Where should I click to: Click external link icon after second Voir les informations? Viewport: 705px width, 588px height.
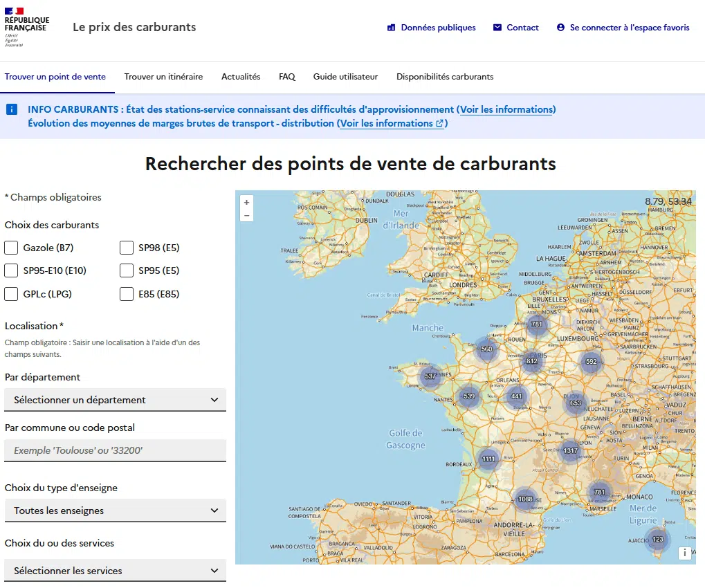pos(440,123)
